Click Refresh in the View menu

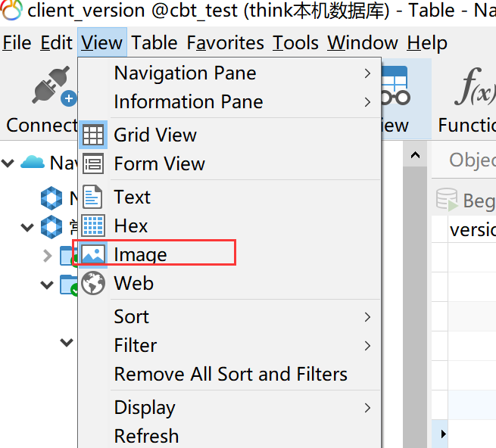pyautogui.click(x=146, y=437)
